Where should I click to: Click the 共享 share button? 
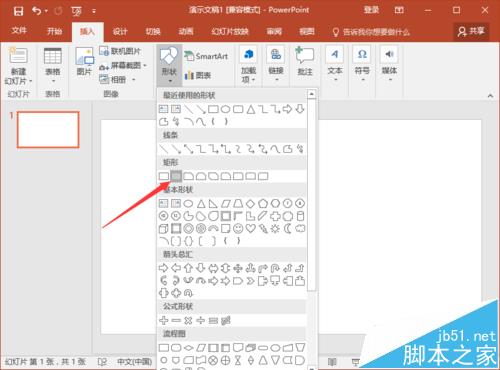(471, 32)
